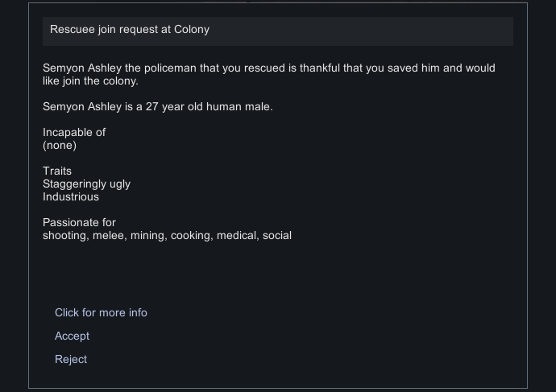
Task: Accept the rescuee's join request
Action: [72, 336]
